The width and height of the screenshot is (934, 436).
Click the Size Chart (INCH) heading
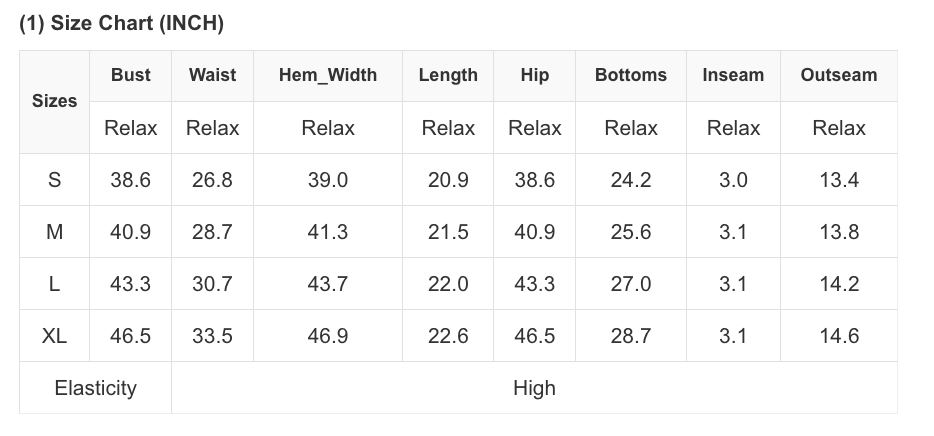pos(122,23)
